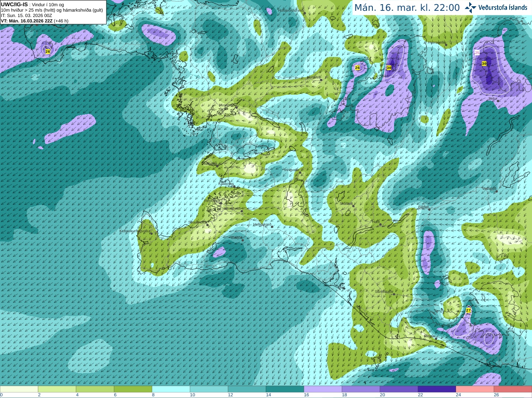Click the 26 gust marker west of Hveravellir
Screen dimensions: 532x398
pos(357,68)
